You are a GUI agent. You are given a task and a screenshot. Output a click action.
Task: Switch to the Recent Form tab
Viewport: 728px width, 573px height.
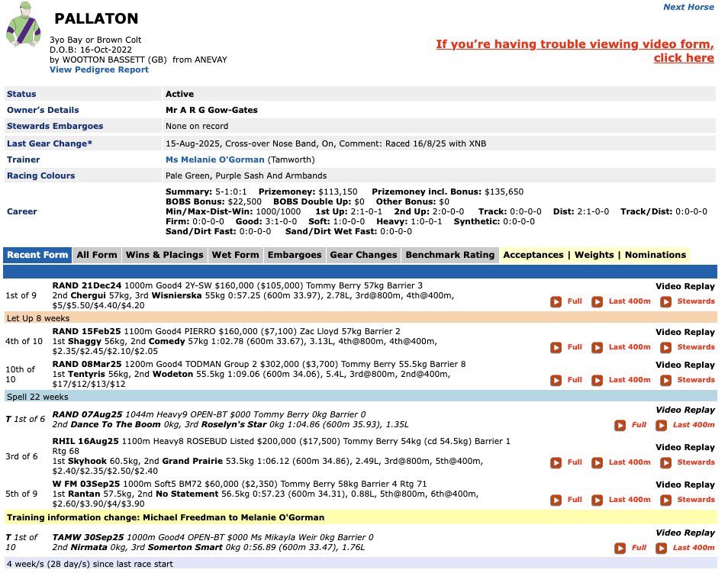tap(37, 255)
